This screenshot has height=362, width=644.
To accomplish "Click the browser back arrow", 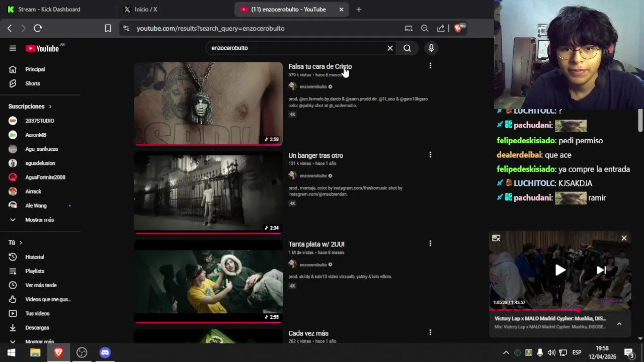I will 10,29.
